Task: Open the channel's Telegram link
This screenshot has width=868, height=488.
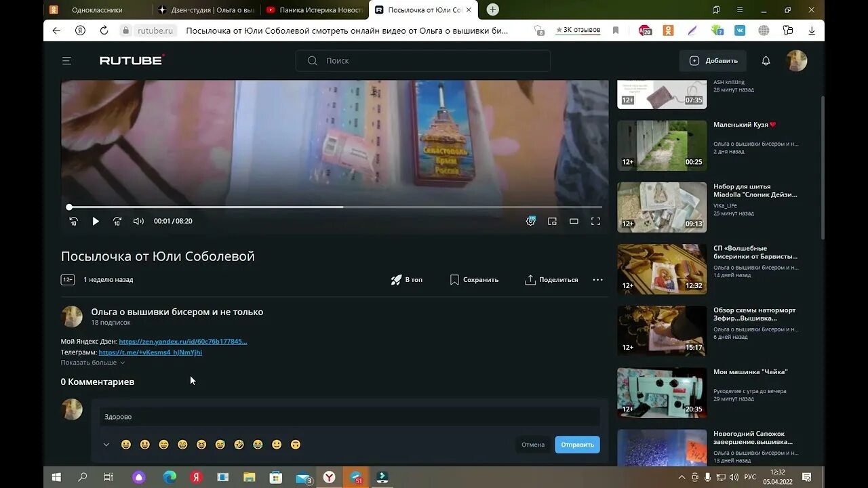Action: (150, 352)
